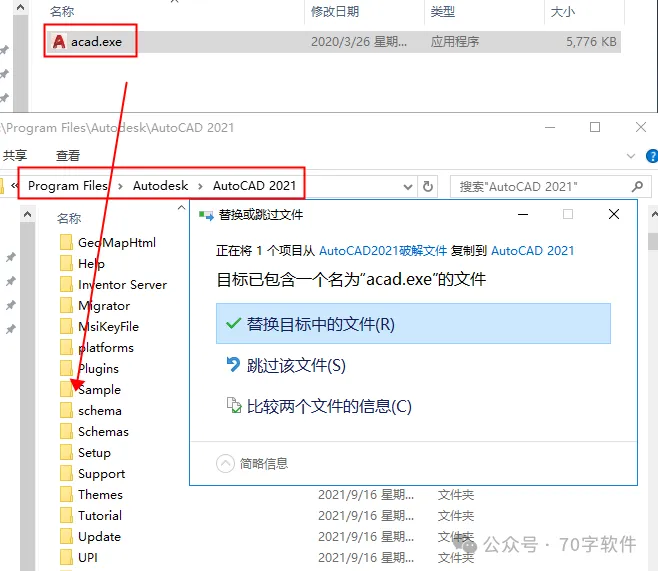Click the UPI folder icon
The width and height of the screenshot is (658, 571).
tap(66, 557)
